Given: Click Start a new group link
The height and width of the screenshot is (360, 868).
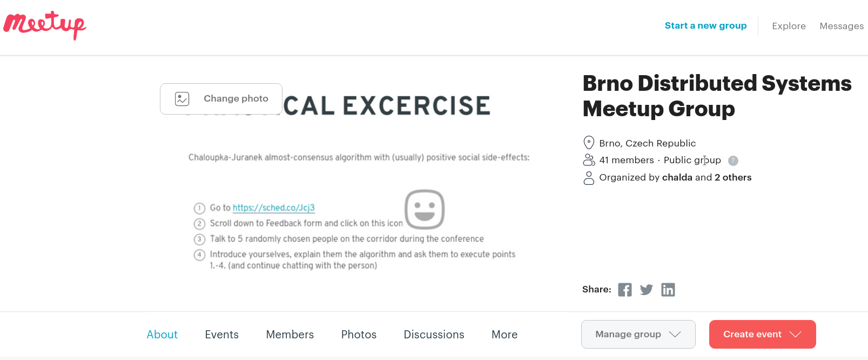Looking at the screenshot, I should tap(705, 25).
